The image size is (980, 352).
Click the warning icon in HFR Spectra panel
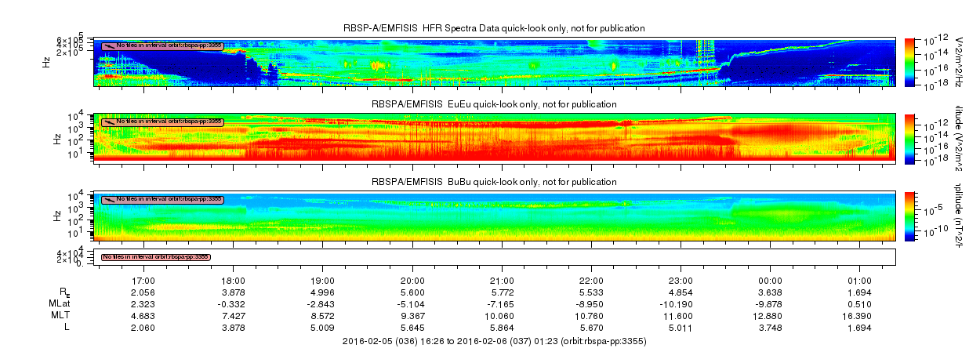coord(109,45)
